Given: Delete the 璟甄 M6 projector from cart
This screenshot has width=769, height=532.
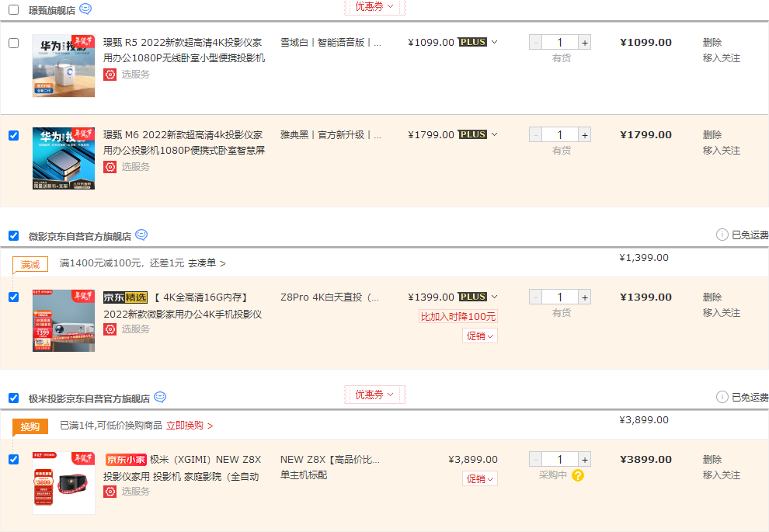Looking at the screenshot, I should pyautogui.click(x=712, y=135).
